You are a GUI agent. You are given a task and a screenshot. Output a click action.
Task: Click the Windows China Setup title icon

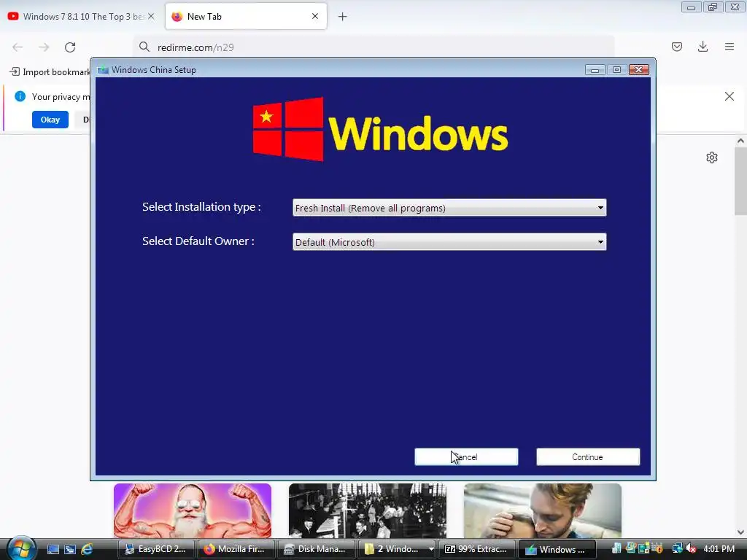[102, 70]
